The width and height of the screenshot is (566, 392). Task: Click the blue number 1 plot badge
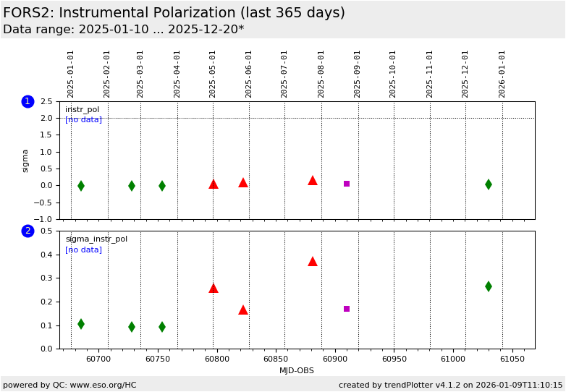point(28,101)
